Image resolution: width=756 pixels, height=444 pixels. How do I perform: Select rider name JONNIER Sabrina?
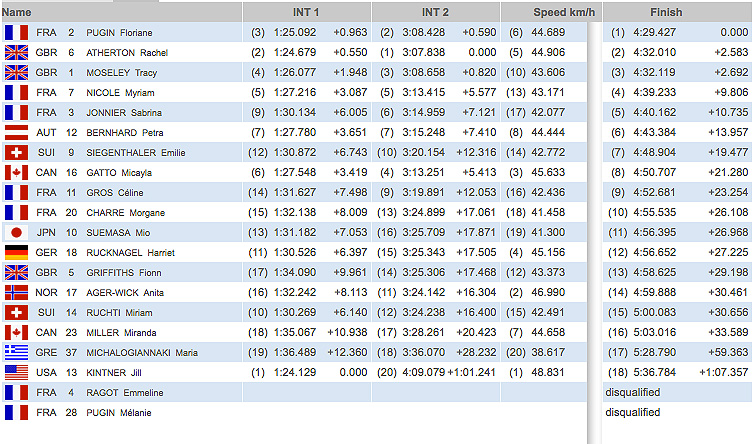[x=123, y=112]
